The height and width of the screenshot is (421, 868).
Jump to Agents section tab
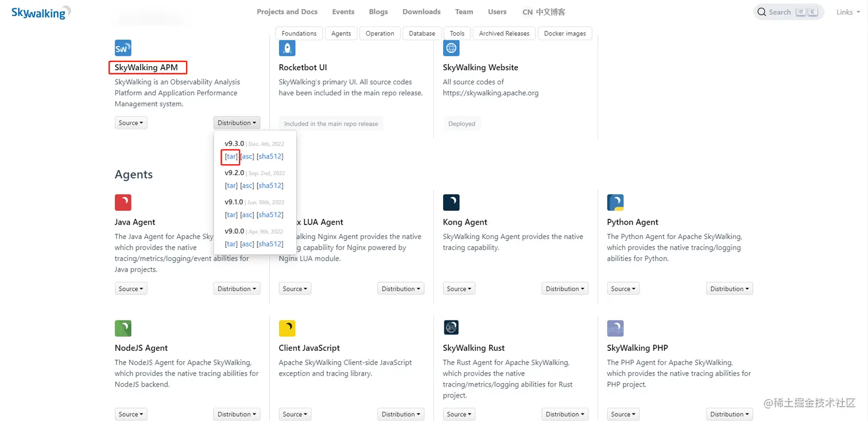[x=341, y=33]
